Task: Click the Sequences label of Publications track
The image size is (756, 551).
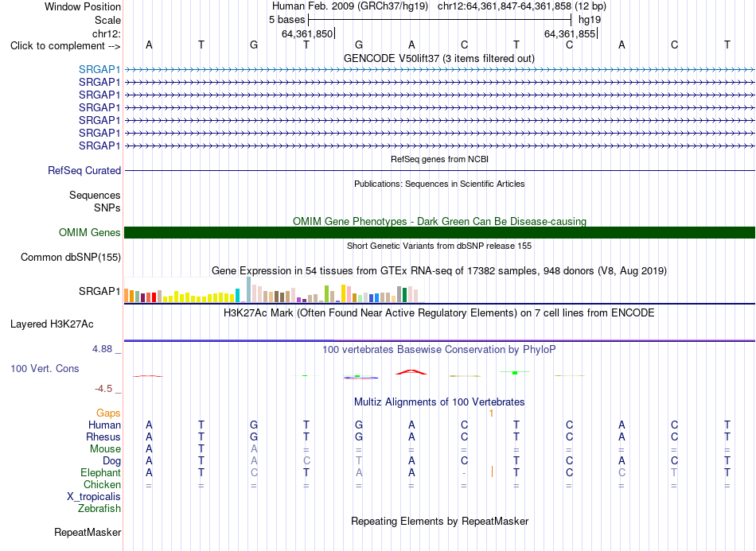Action: [x=95, y=195]
